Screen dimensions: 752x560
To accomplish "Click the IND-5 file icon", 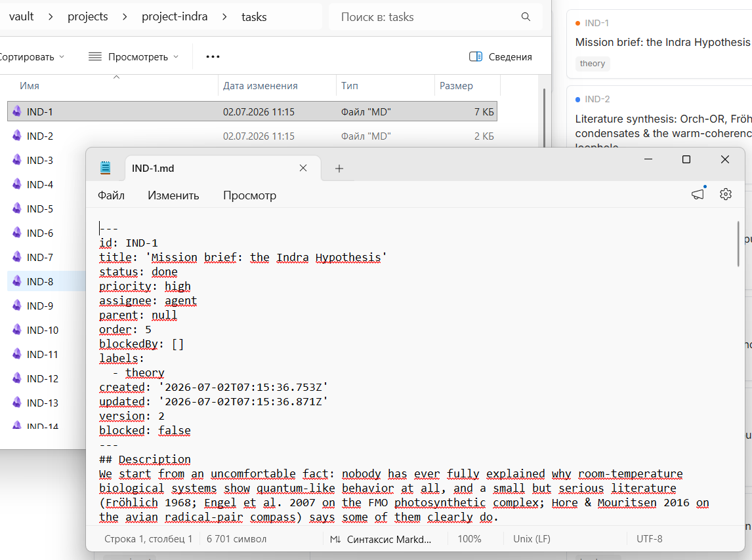I will tap(17, 209).
